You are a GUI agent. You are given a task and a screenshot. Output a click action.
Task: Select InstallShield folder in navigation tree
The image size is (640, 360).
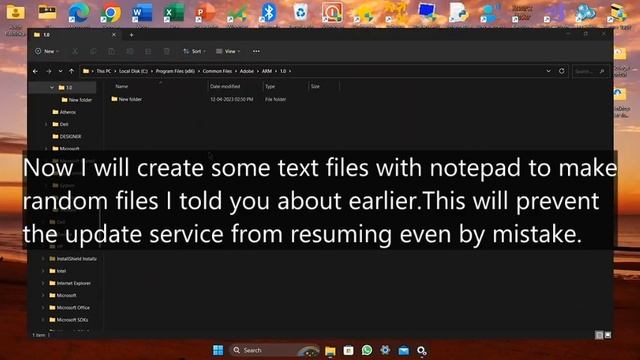73,259
